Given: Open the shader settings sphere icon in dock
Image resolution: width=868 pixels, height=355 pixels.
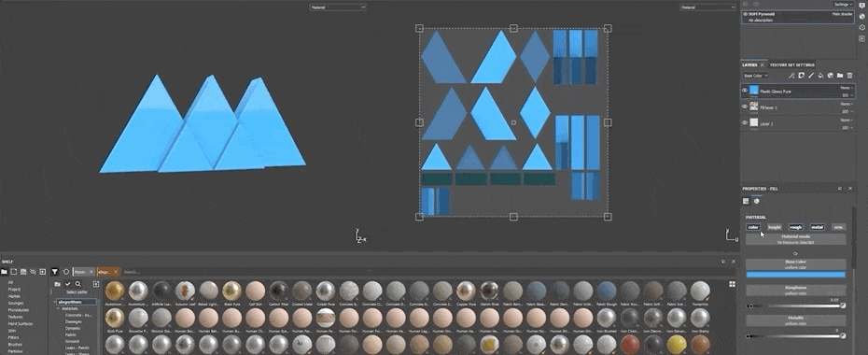Looking at the screenshot, I should coord(861,16).
